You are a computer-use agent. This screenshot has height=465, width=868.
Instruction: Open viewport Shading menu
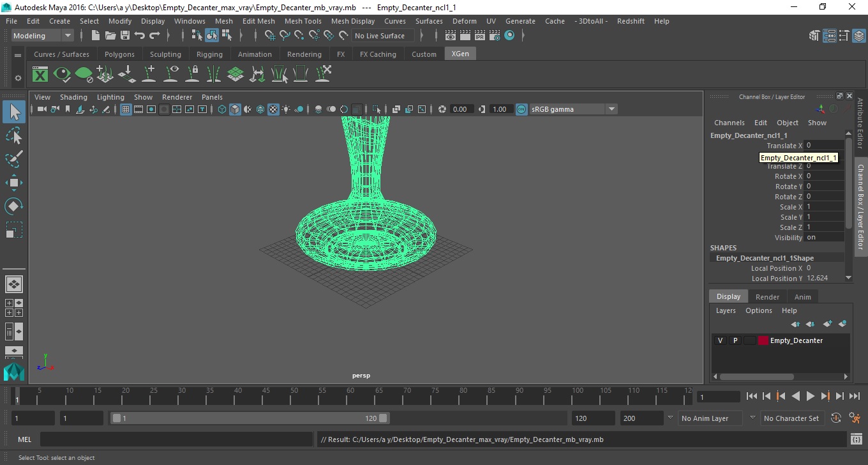73,97
